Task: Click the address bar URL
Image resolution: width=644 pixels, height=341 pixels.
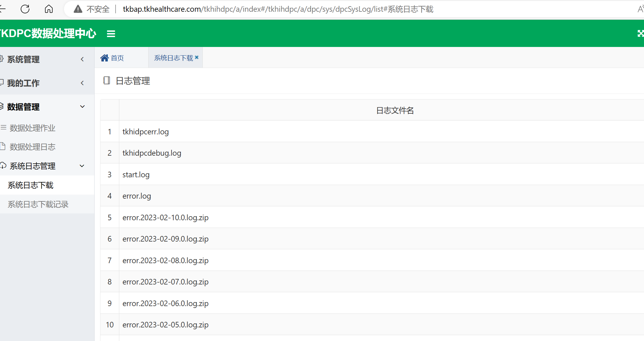Action: tap(278, 9)
